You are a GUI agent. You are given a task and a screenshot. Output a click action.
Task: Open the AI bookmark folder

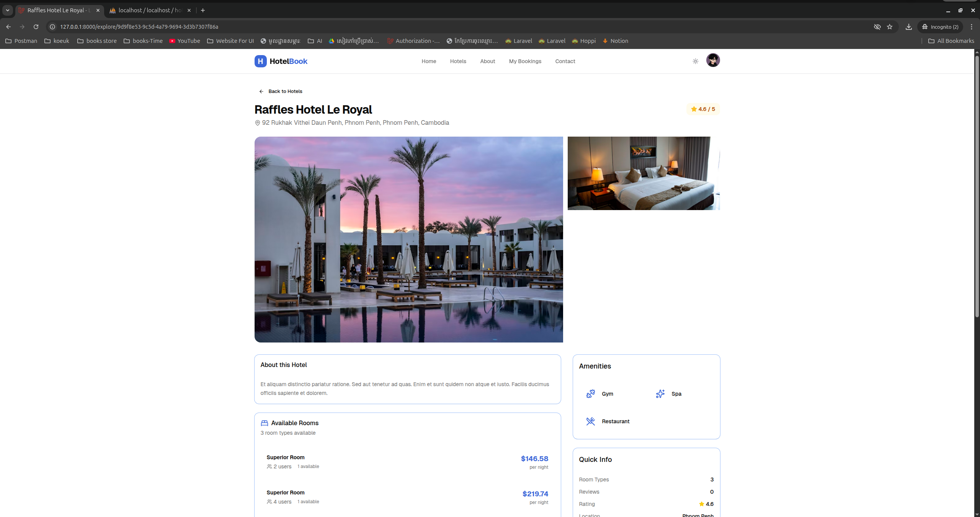[x=315, y=41]
